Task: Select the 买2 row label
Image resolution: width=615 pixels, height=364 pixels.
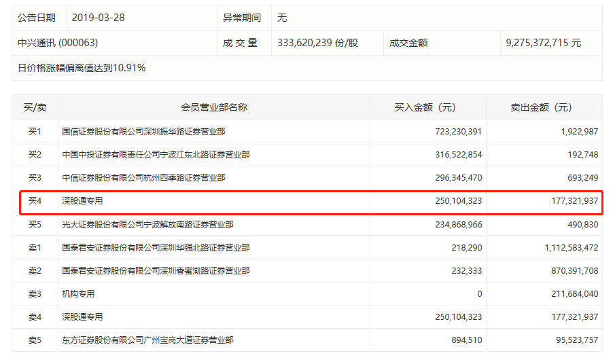Action: click(35, 154)
